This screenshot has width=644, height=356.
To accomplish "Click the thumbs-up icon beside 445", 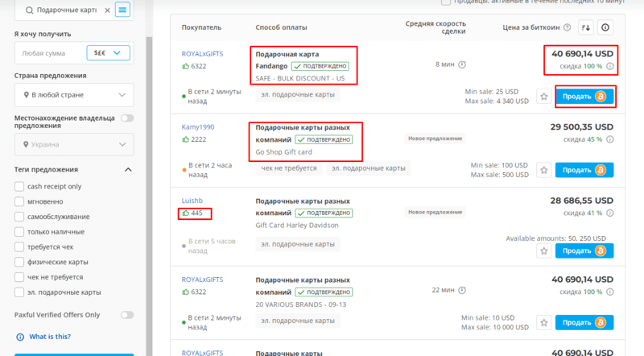I will pos(186,213).
